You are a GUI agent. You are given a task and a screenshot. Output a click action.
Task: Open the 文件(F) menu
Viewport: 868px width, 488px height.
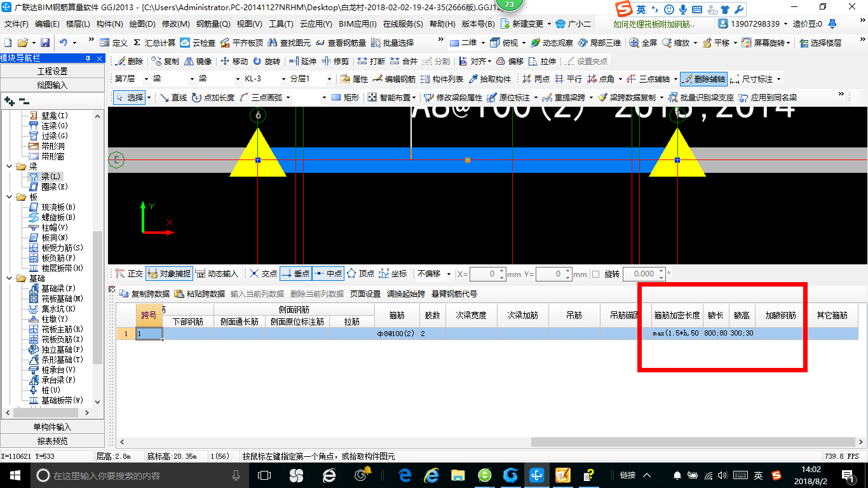coord(17,24)
